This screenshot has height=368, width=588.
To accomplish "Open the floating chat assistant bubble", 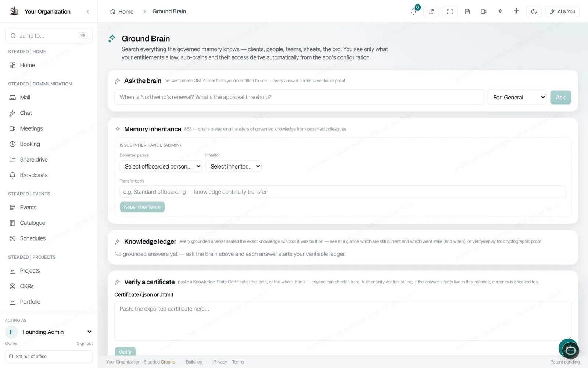I will 570,350.
